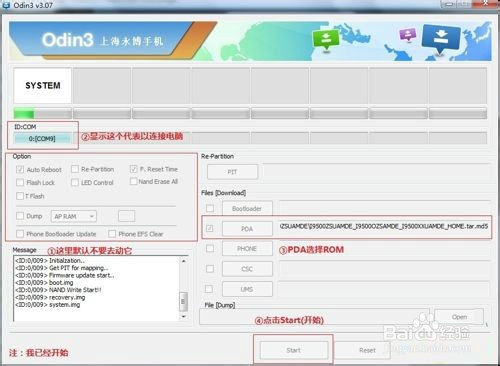Click the blue download icon in banner
Screen dimensions: 500x366
441,39
